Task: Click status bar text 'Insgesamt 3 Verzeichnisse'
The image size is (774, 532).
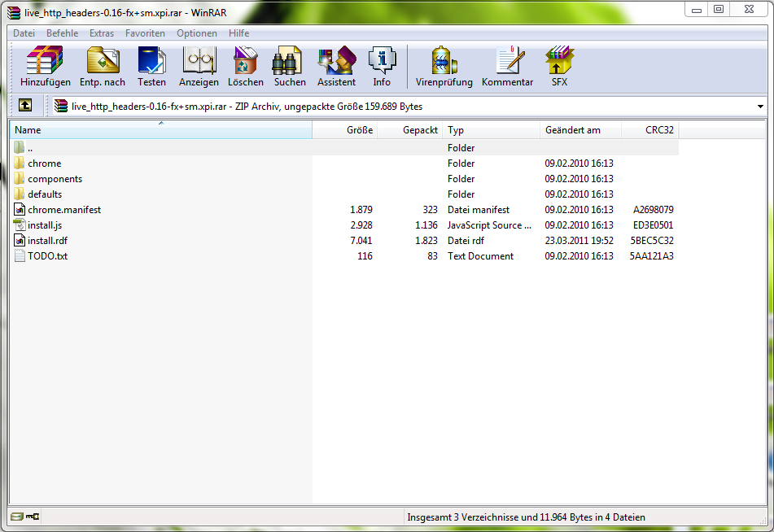Action: [464, 517]
